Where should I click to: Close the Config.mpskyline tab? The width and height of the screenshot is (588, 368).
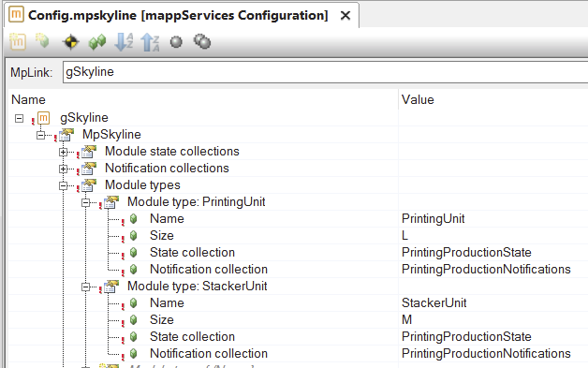click(x=345, y=15)
